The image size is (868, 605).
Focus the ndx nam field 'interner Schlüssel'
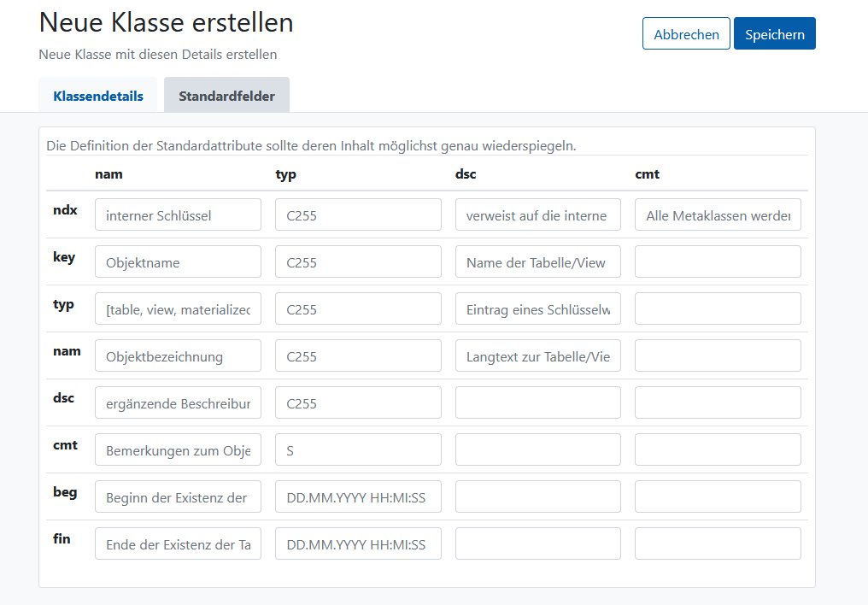point(178,214)
